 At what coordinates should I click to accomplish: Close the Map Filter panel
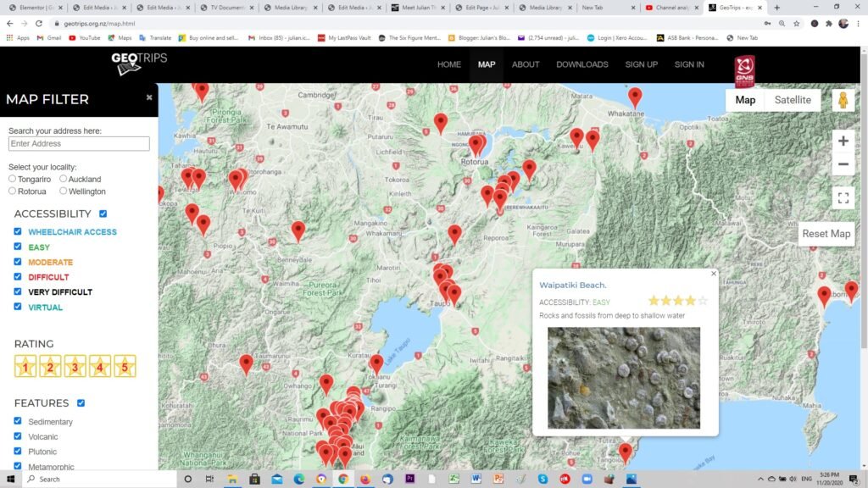pos(149,97)
